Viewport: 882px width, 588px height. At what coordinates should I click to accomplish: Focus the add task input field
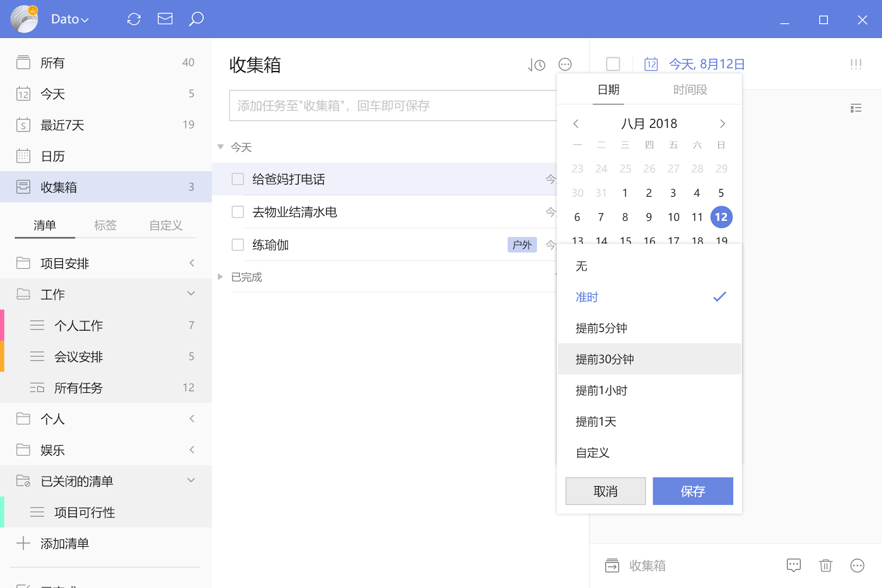pos(393,105)
